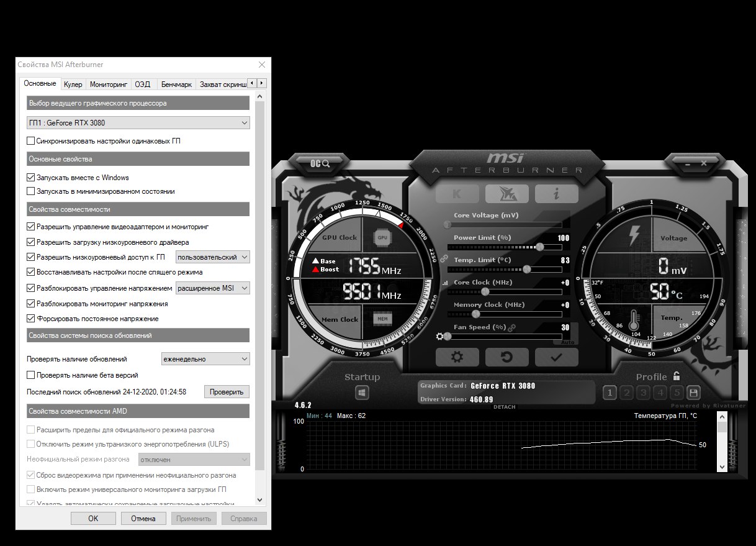Image resolution: width=756 pixels, height=546 pixels.
Task: Open OC Scanner in Afterburner
Action: [320, 163]
